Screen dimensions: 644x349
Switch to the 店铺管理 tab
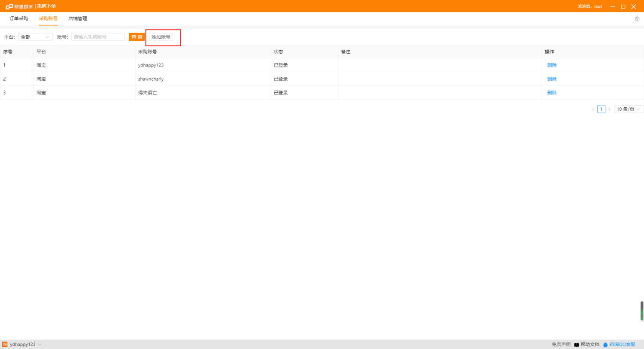pyautogui.click(x=78, y=18)
